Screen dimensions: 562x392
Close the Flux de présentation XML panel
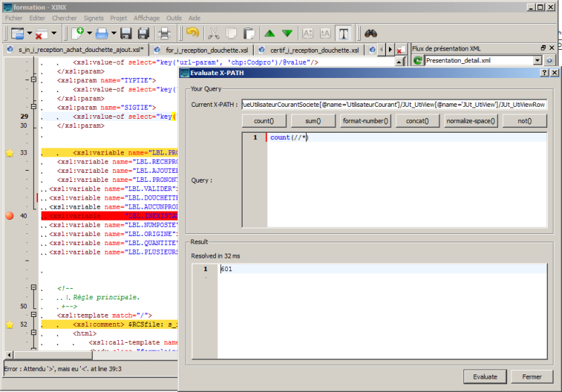point(551,48)
